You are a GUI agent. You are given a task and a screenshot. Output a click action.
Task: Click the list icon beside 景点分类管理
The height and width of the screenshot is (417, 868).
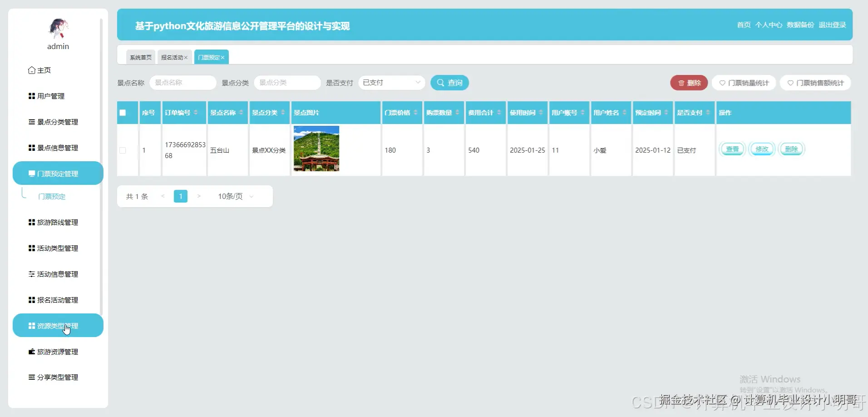point(32,122)
